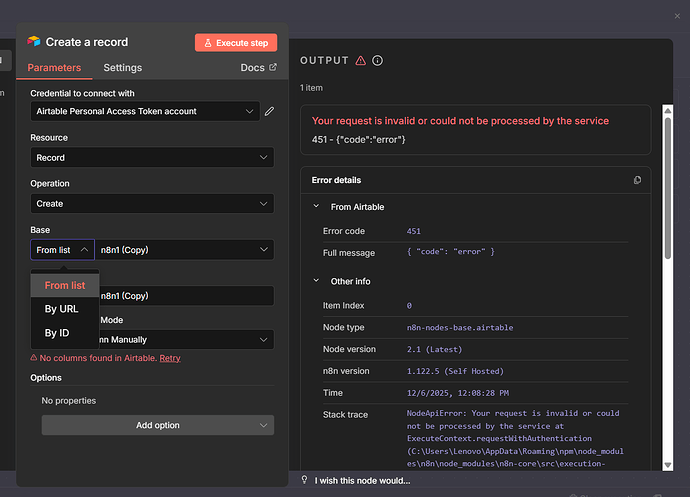
Task: Choose 'By ID' from Base mode menu
Action: tap(58, 333)
